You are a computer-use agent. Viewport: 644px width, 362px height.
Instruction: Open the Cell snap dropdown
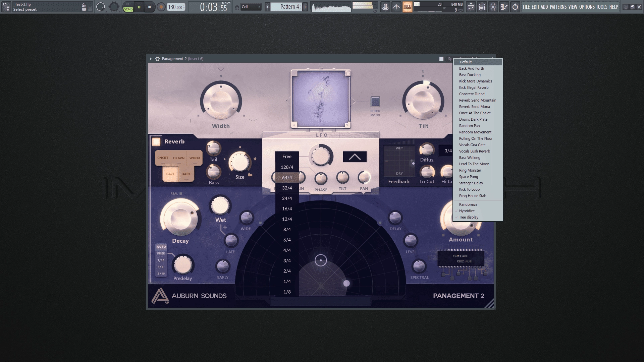click(x=251, y=7)
